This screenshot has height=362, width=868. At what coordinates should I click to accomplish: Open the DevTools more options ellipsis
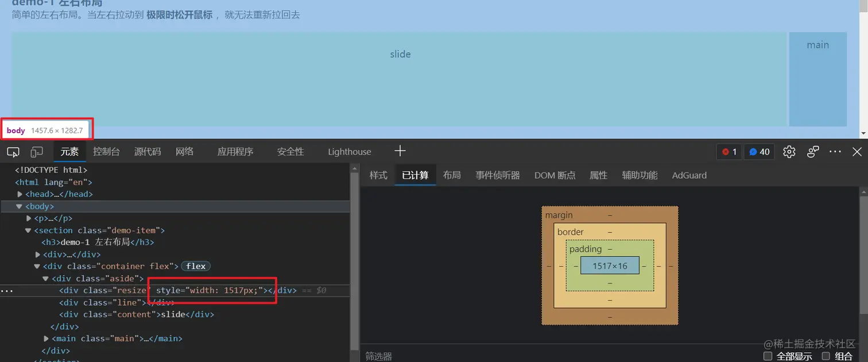click(835, 152)
